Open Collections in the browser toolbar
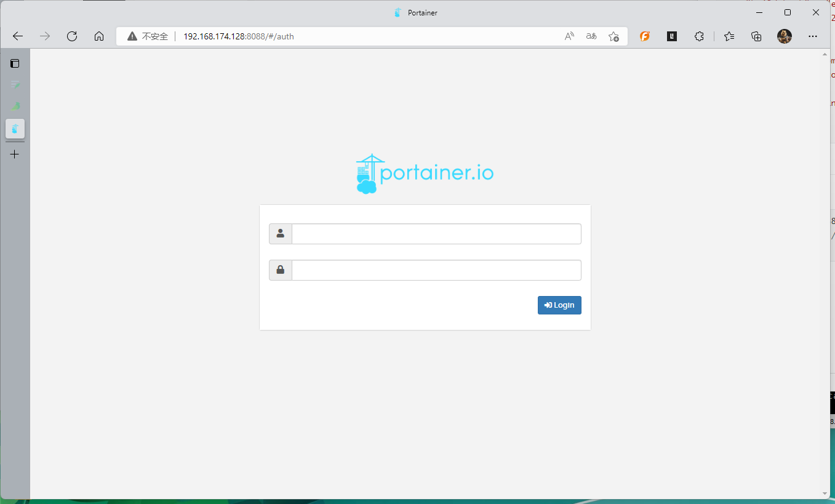This screenshot has height=504, width=835. click(756, 36)
